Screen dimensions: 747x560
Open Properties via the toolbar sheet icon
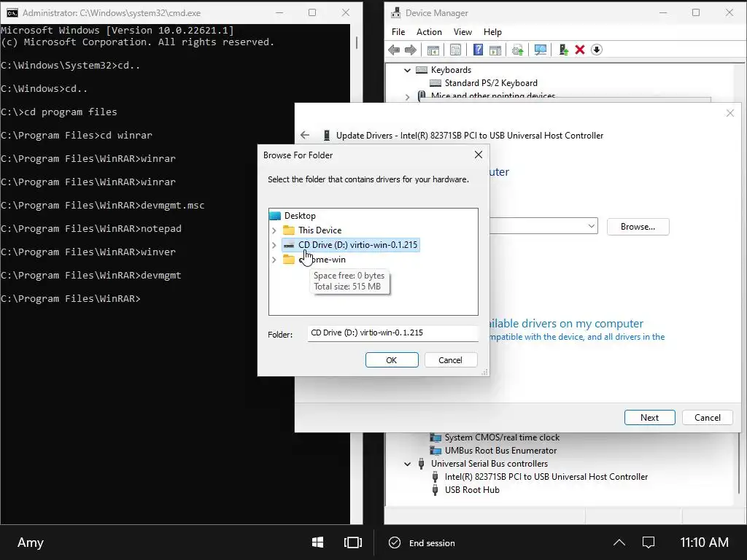[x=455, y=50]
